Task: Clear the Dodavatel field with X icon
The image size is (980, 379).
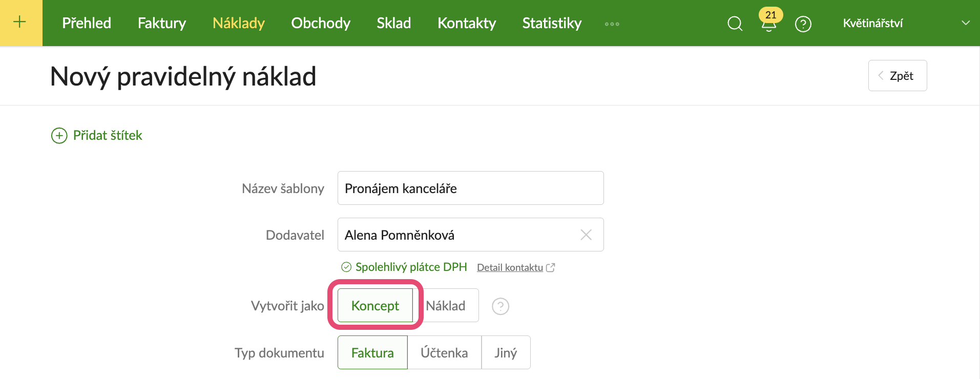Action: click(586, 235)
